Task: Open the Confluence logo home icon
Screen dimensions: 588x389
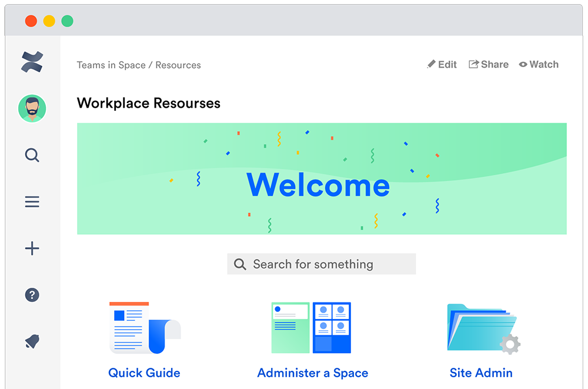Action: point(32,62)
